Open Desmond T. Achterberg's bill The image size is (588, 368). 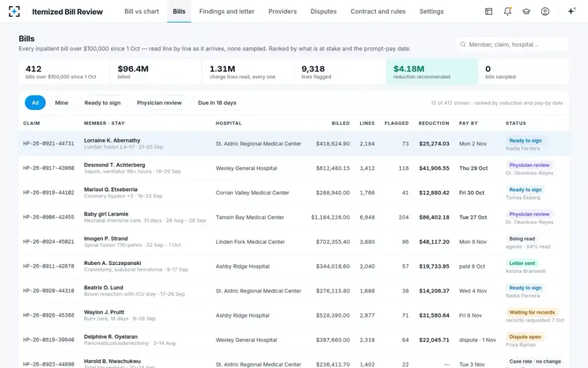click(115, 165)
